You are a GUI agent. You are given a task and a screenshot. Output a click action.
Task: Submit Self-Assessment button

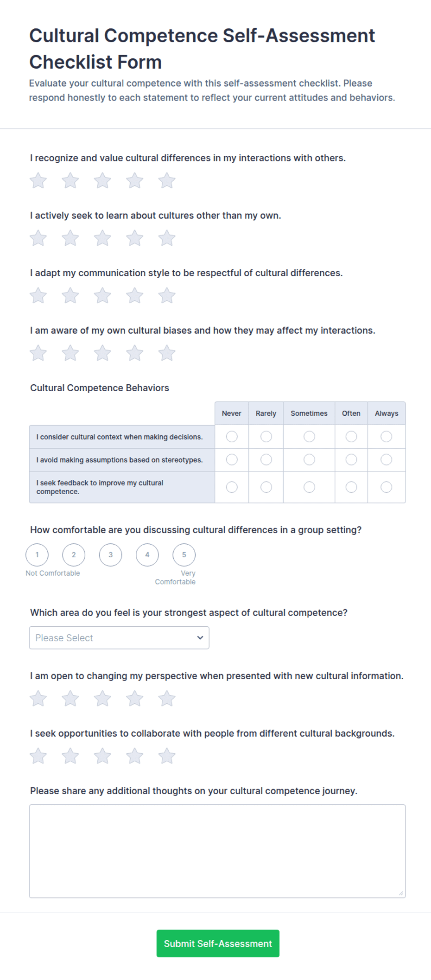click(x=218, y=943)
